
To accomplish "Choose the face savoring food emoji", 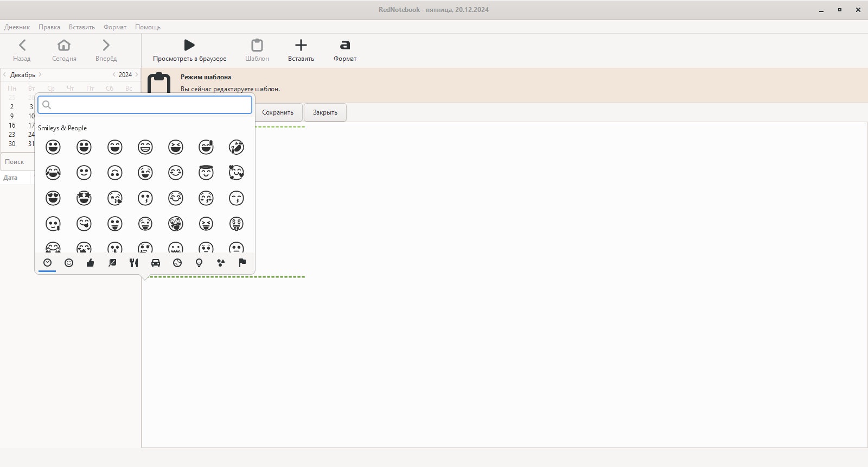I will click(x=84, y=224).
